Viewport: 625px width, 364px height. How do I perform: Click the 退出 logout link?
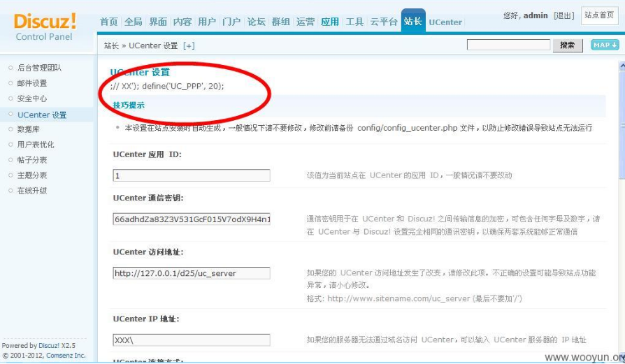pyautogui.click(x=564, y=15)
